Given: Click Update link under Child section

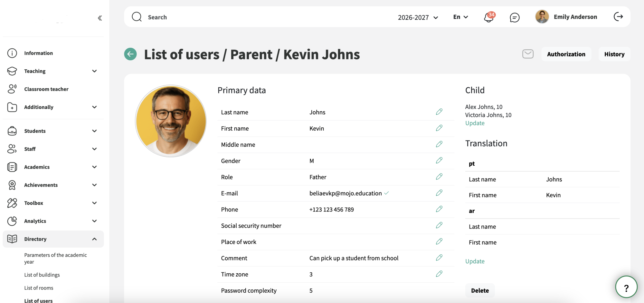Looking at the screenshot, I should tap(475, 123).
